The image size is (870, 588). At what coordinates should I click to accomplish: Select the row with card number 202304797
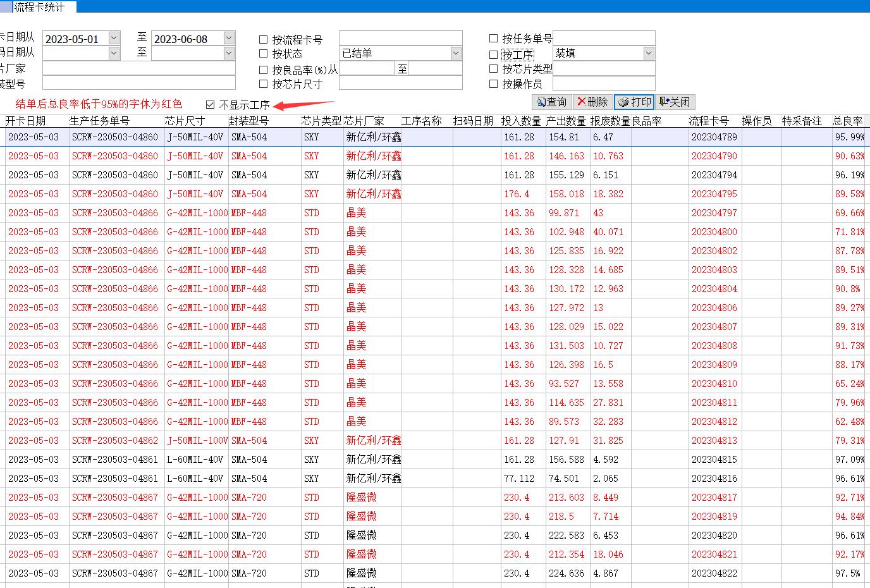714,213
